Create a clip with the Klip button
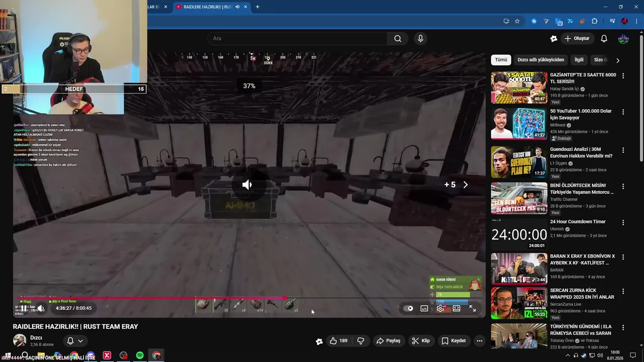This screenshot has height=362, width=644. coord(421,341)
